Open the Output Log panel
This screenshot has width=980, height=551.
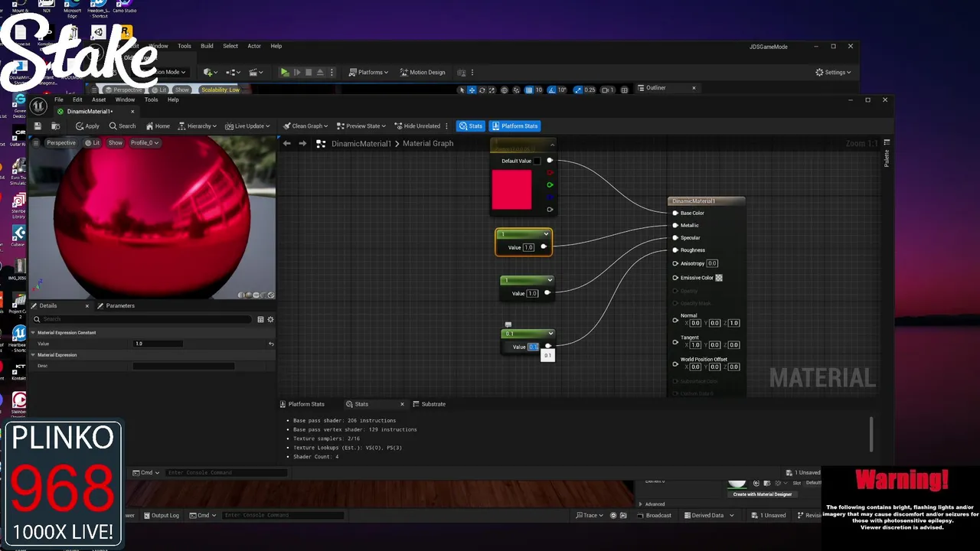tap(160, 515)
